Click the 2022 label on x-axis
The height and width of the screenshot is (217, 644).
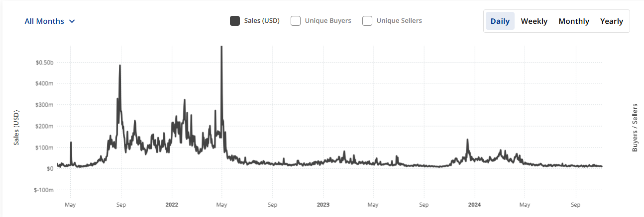pos(172,204)
